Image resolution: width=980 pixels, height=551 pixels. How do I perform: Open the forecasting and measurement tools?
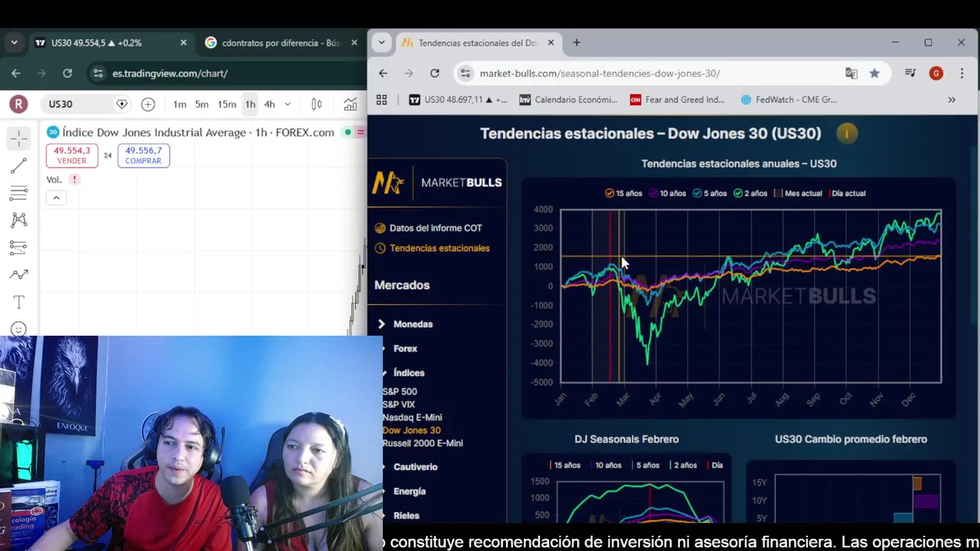point(18,247)
